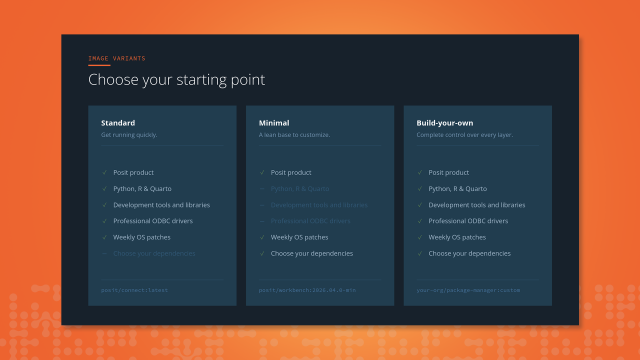The width and height of the screenshot is (640, 360).
Task: Click the dash beside Python, R & Quarto in Minimal card
Action: click(x=262, y=189)
